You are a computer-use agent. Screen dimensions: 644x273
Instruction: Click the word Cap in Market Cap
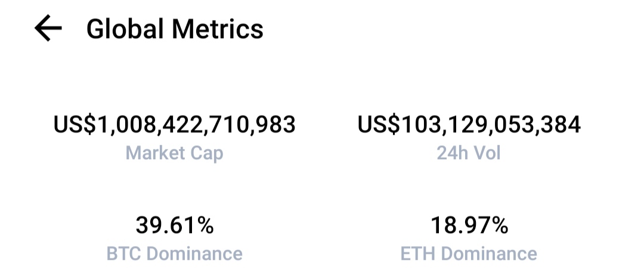207,154
